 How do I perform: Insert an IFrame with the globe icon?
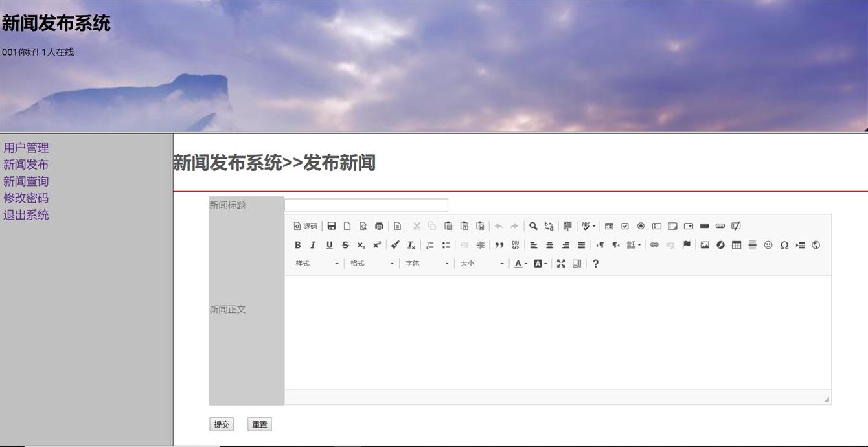coord(816,245)
